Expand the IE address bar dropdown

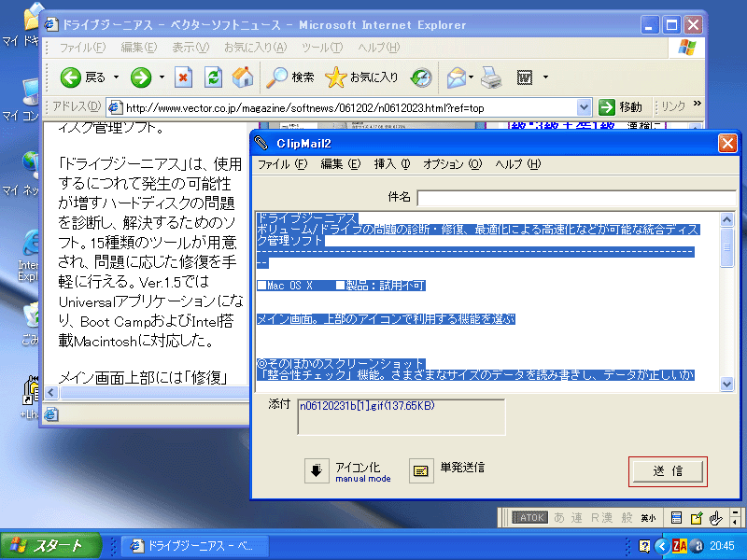click(585, 107)
